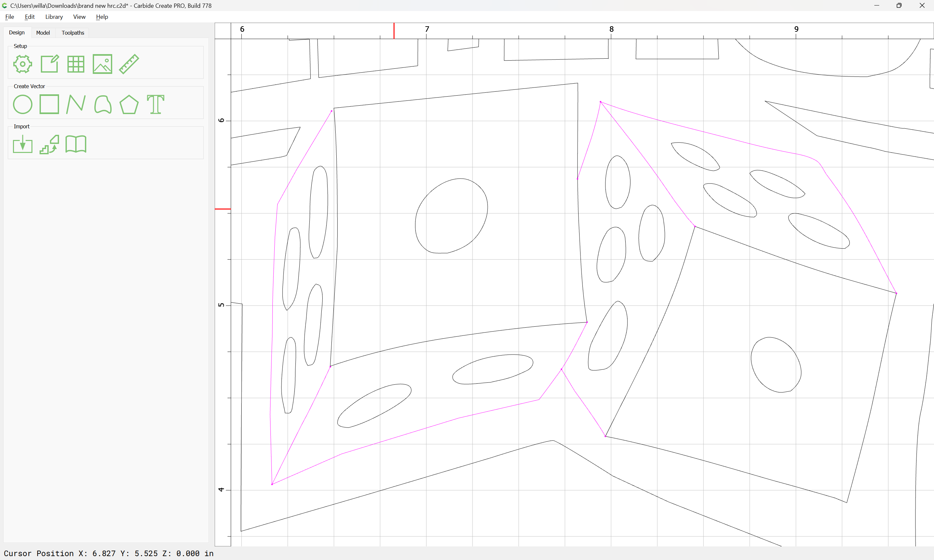Click the Carbide Create app icon in title bar
934x560 pixels.
tap(5, 5)
